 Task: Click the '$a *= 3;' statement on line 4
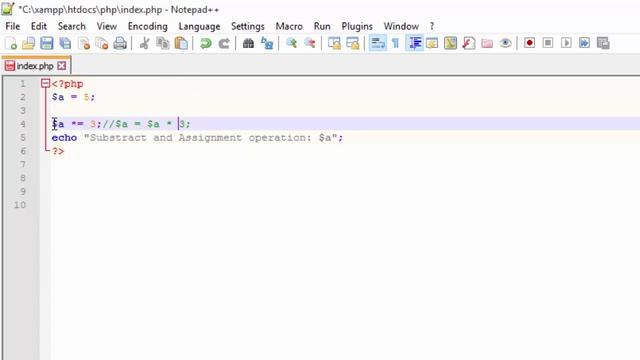pyautogui.click(x=77, y=124)
